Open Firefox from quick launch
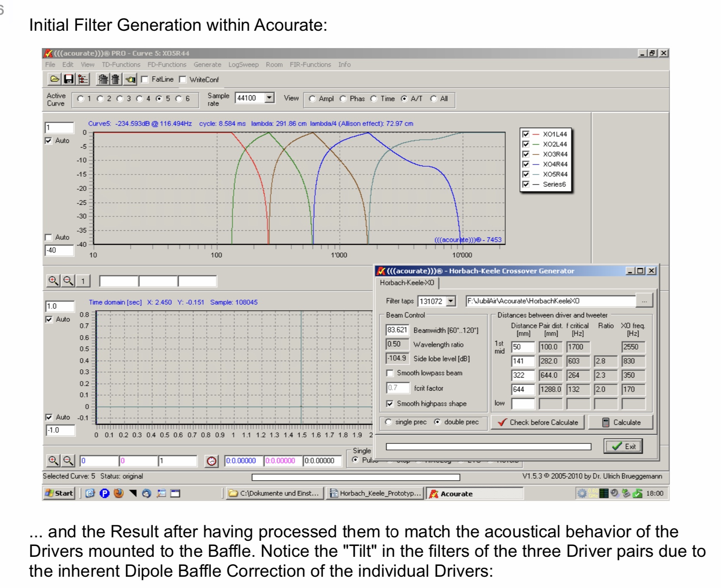The height and width of the screenshot is (588, 721). 119,493
